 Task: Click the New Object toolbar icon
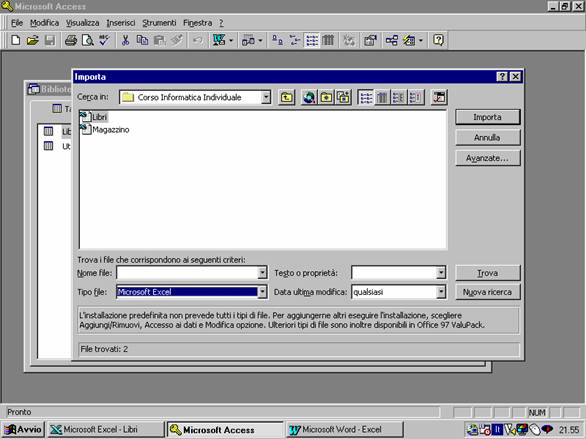409,40
